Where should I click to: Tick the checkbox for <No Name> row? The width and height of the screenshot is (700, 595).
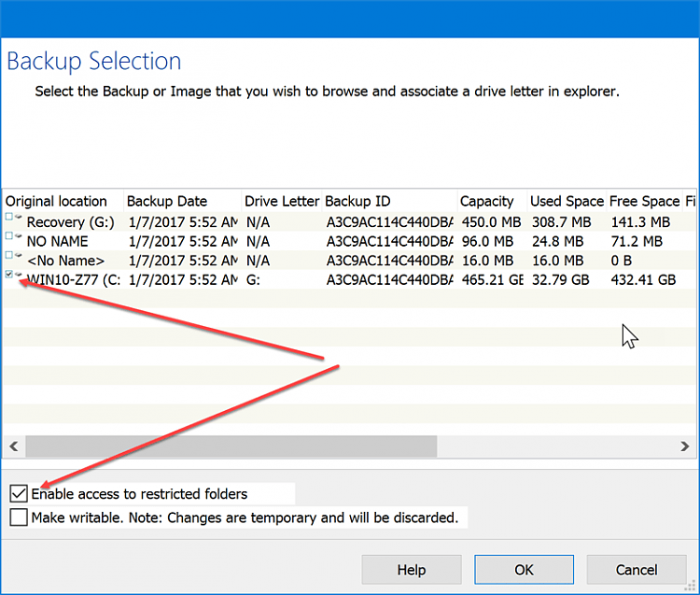point(9,255)
